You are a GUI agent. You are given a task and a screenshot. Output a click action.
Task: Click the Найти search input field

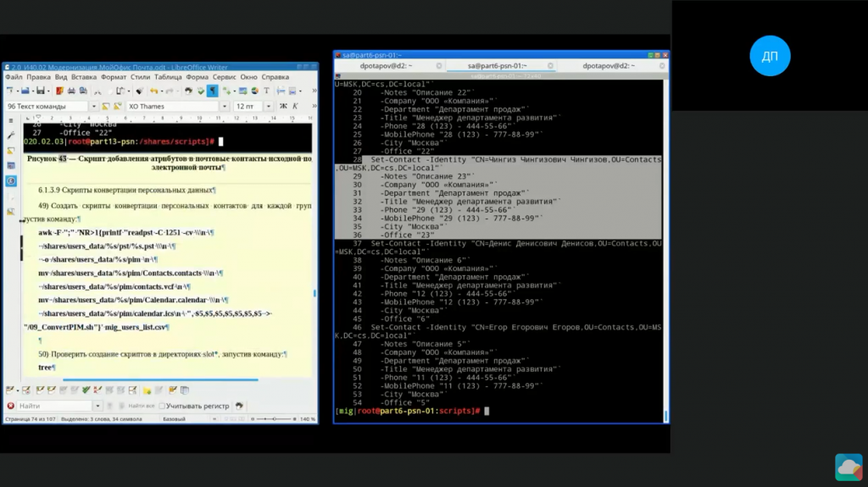pyautogui.click(x=54, y=406)
